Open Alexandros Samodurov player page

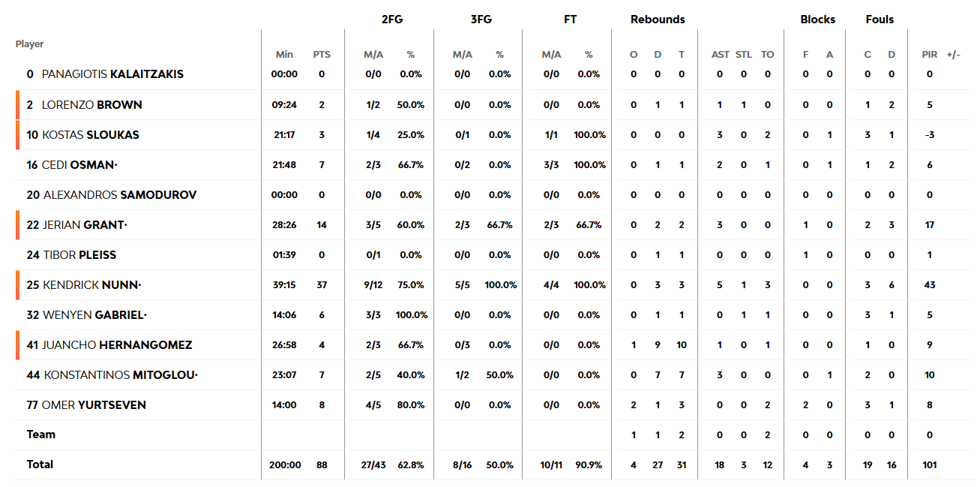[x=120, y=195]
